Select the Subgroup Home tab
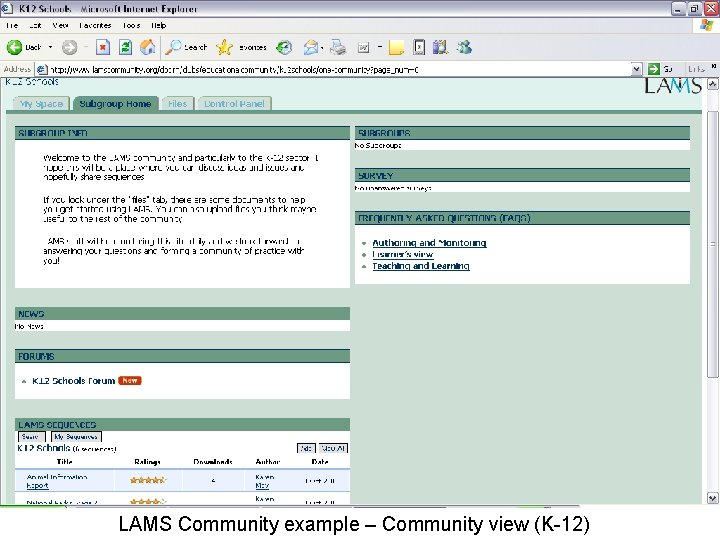720x540 pixels. pyautogui.click(x=115, y=104)
